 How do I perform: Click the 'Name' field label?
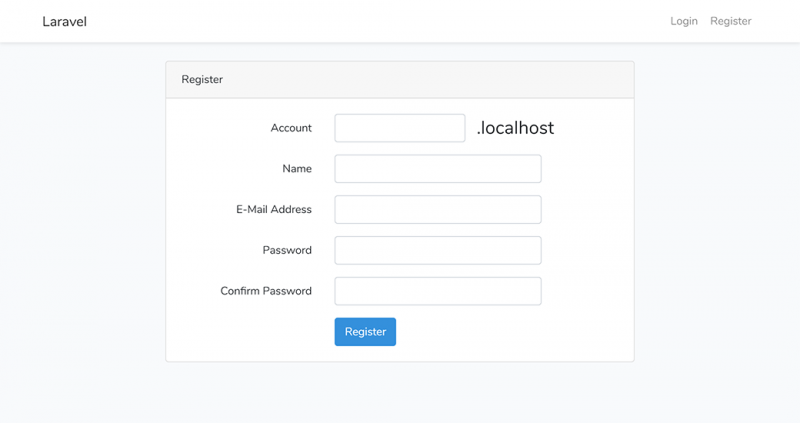tap(297, 169)
